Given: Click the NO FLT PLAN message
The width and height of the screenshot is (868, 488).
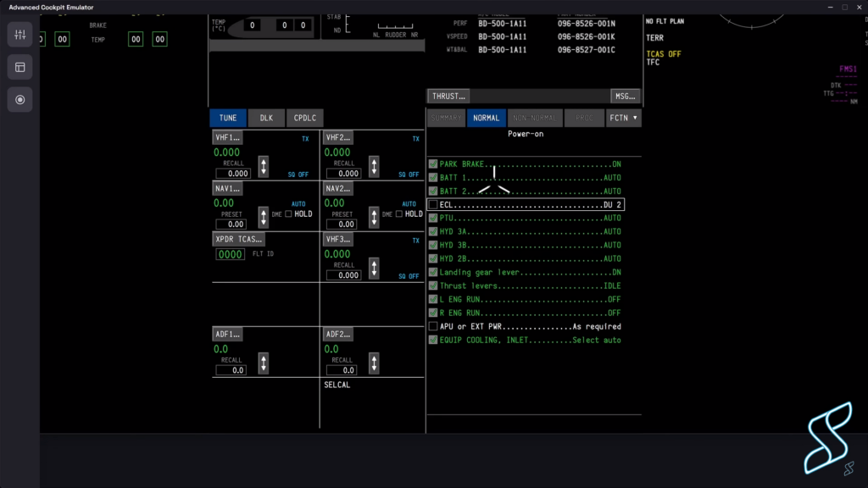Looking at the screenshot, I should click(665, 21).
